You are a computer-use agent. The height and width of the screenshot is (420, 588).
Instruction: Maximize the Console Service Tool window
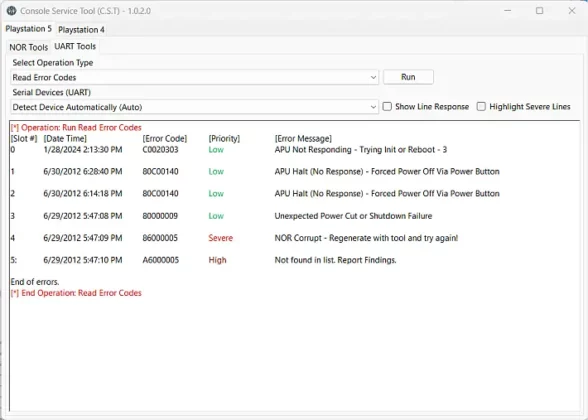click(539, 10)
